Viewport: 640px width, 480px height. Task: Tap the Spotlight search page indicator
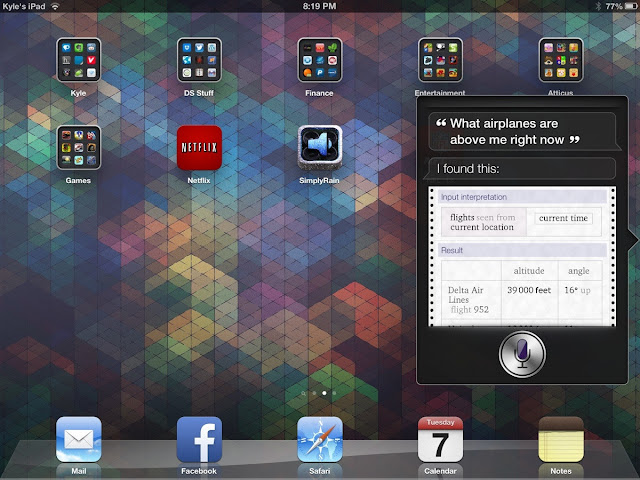pyautogui.click(x=303, y=393)
